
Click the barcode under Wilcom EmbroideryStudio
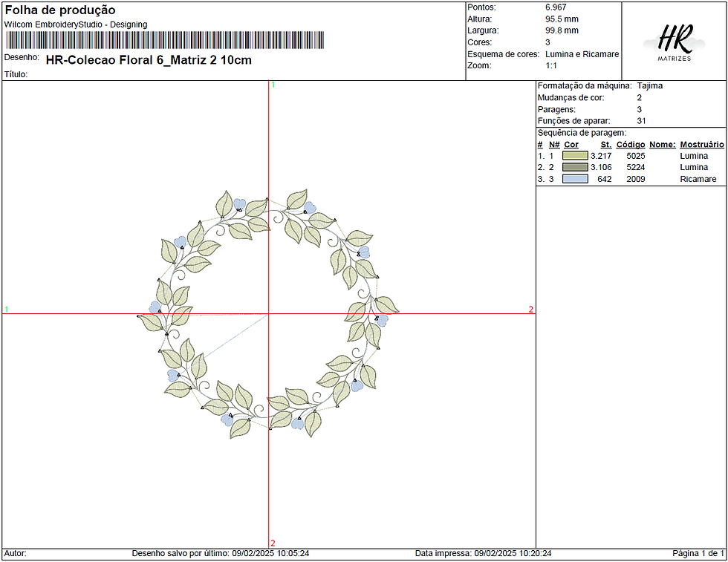(165, 40)
